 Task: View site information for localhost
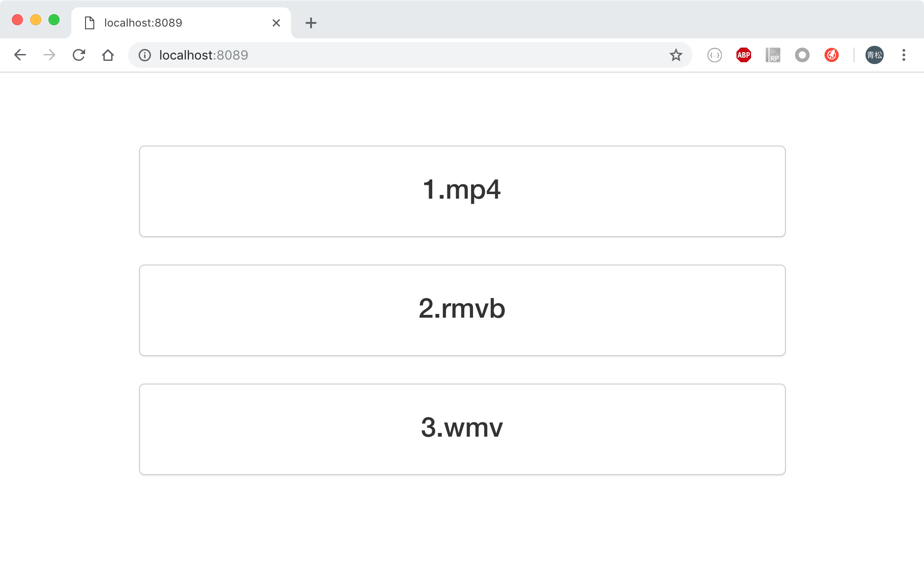[145, 55]
